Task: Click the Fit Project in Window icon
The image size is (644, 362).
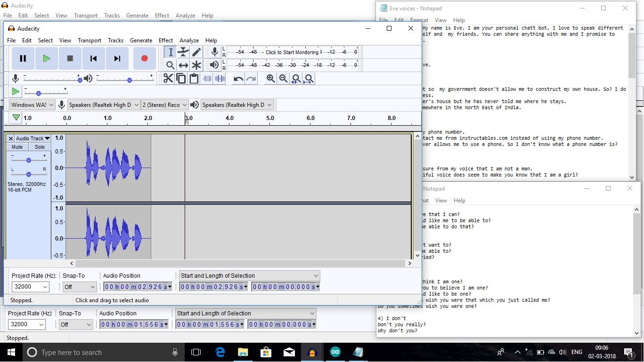Action: (x=309, y=79)
